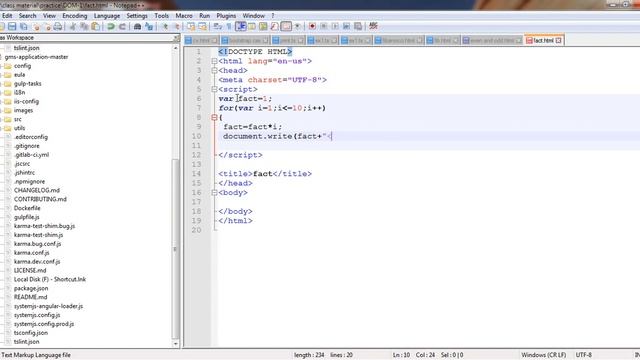The height and width of the screenshot is (360, 640).
Task: Toggle the Document Map icon
Action: click(x=263, y=27)
